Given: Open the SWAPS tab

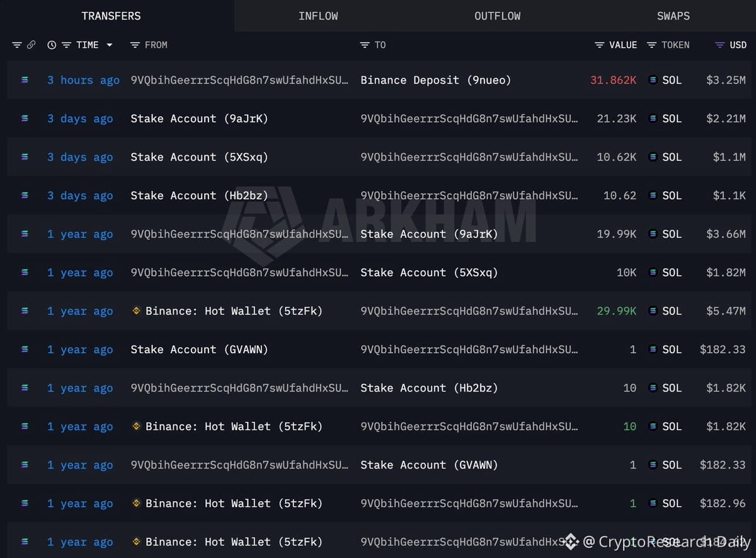Looking at the screenshot, I should point(673,16).
